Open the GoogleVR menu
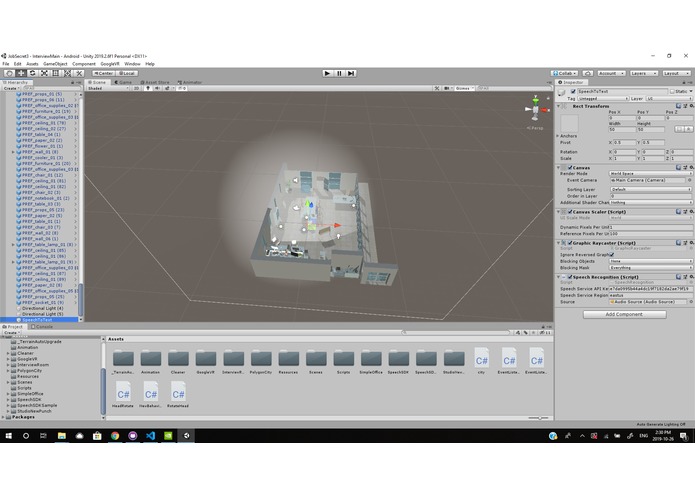695x494 pixels. click(109, 64)
